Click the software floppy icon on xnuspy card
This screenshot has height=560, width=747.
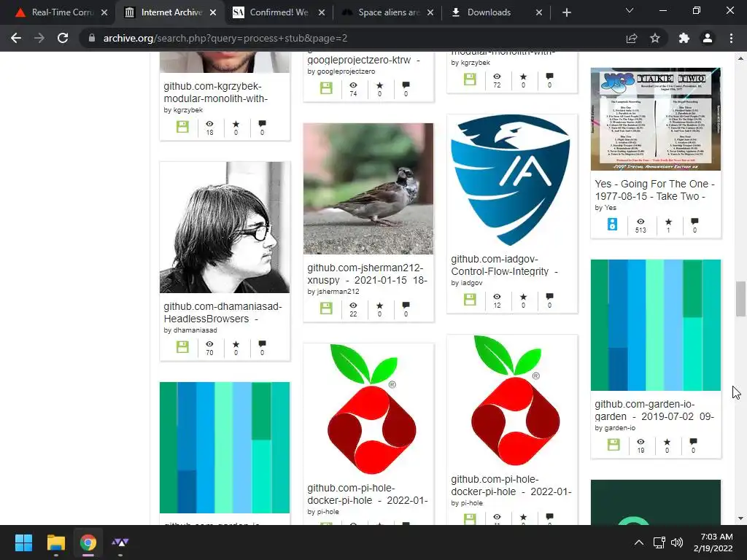click(x=326, y=308)
